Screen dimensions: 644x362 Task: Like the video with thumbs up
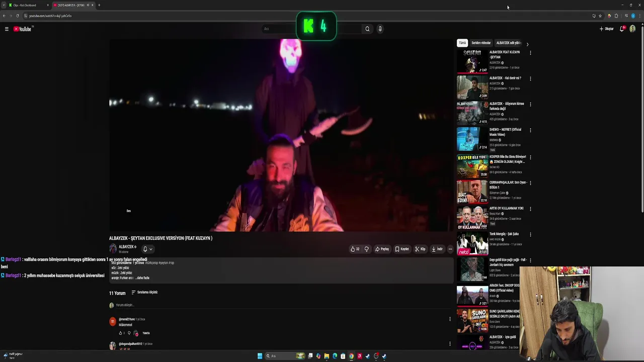click(x=355, y=249)
